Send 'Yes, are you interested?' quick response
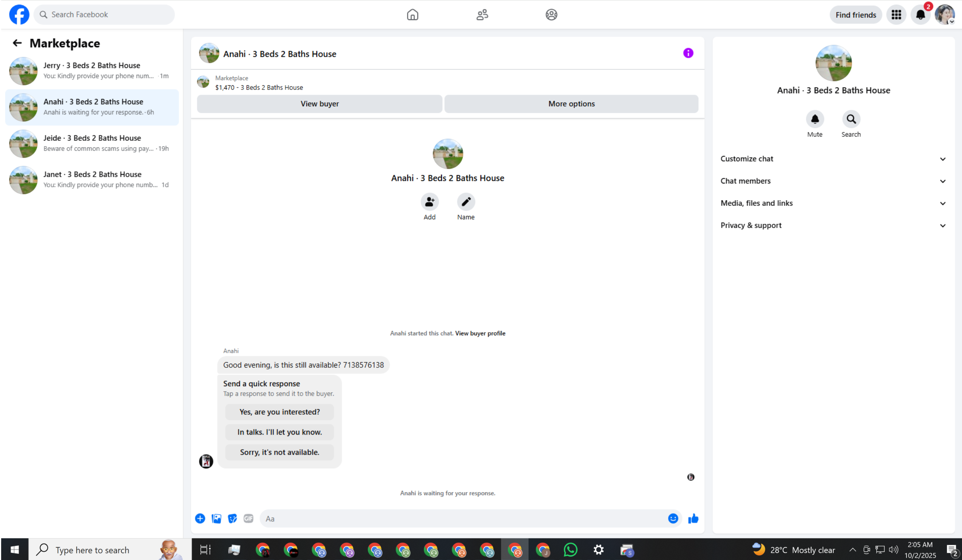 point(279,412)
